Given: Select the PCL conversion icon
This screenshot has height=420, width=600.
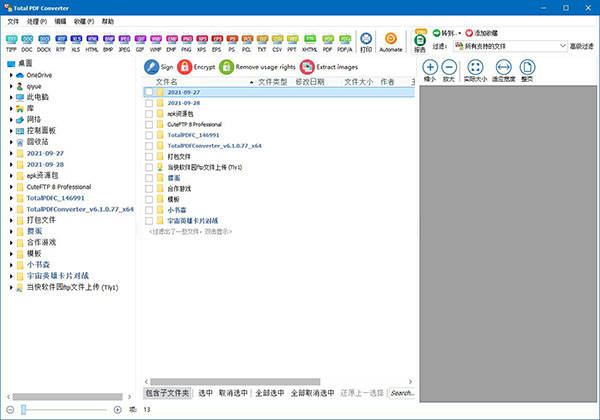Looking at the screenshot, I should [247, 42].
